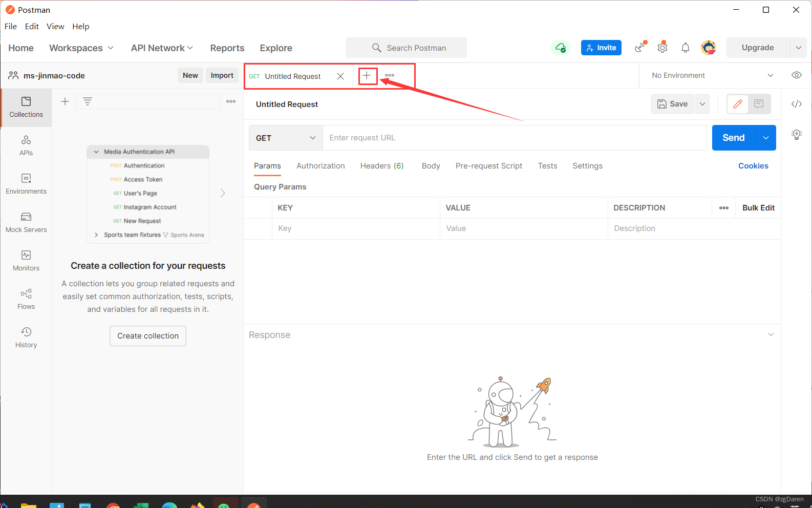Open the code snippet panel icon
The width and height of the screenshot is (812, 508).
(x=796, y=104)
